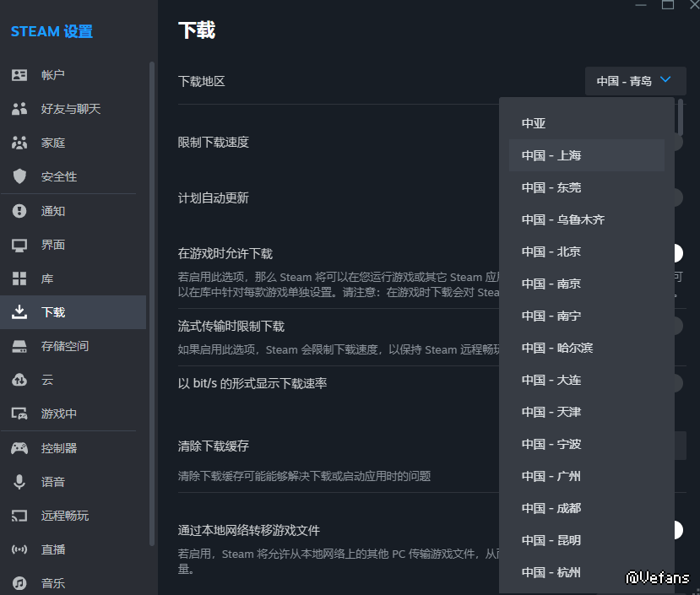Pick 中国 - 天津 from region list
Screen dimensions: 700x595
[x=587, y=412]
